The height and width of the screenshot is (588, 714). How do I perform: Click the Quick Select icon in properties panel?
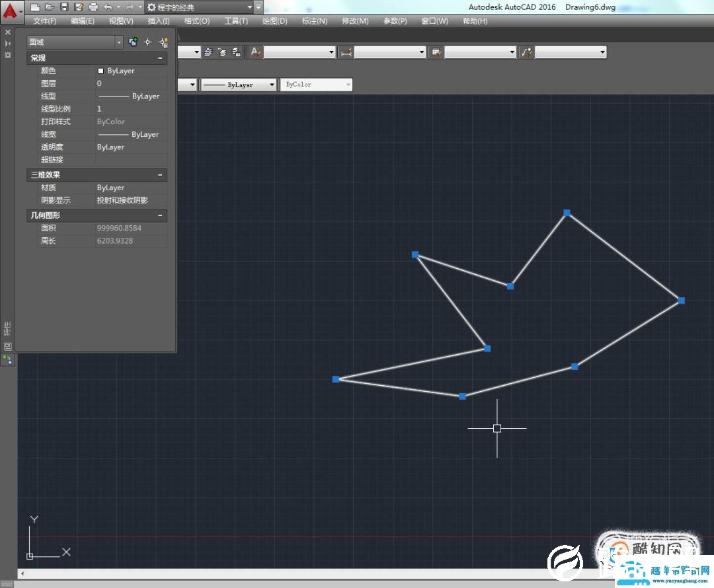[163, 42]
